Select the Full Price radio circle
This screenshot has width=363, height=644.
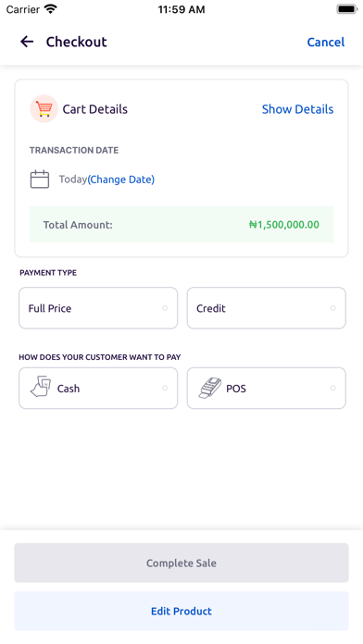(165, 307)
